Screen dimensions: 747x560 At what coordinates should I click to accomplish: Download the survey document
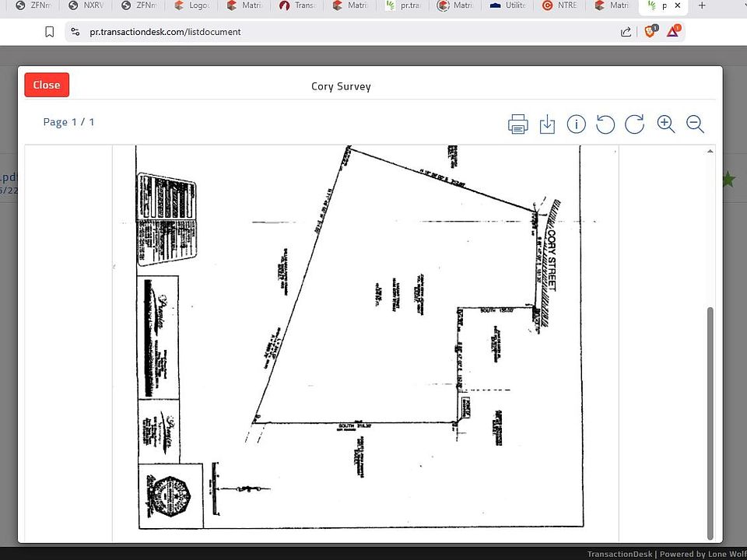tap(547, 124)
